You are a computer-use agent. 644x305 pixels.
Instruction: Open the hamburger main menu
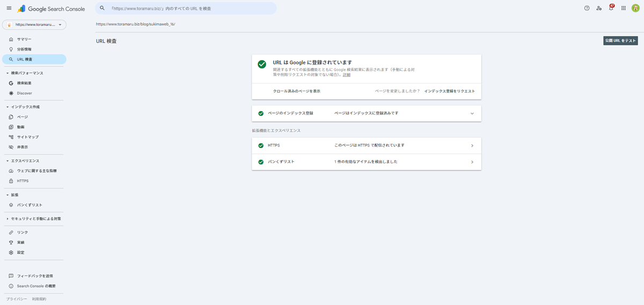[x=9, y=8]
